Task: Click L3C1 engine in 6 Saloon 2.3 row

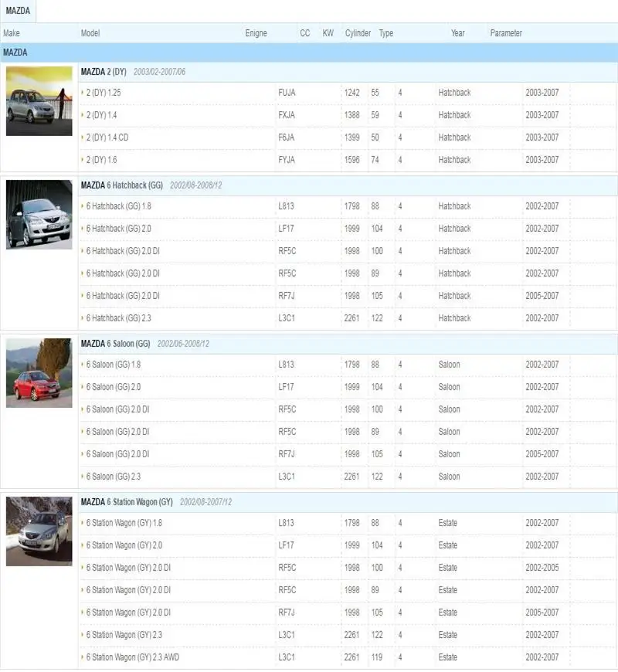Action: 287,476
